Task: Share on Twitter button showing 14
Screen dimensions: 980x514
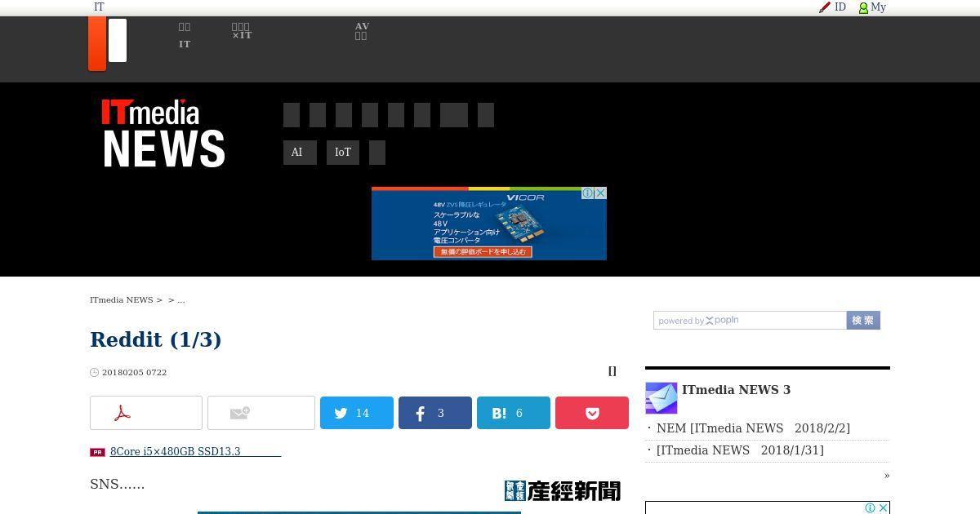Action: point(357,413)
